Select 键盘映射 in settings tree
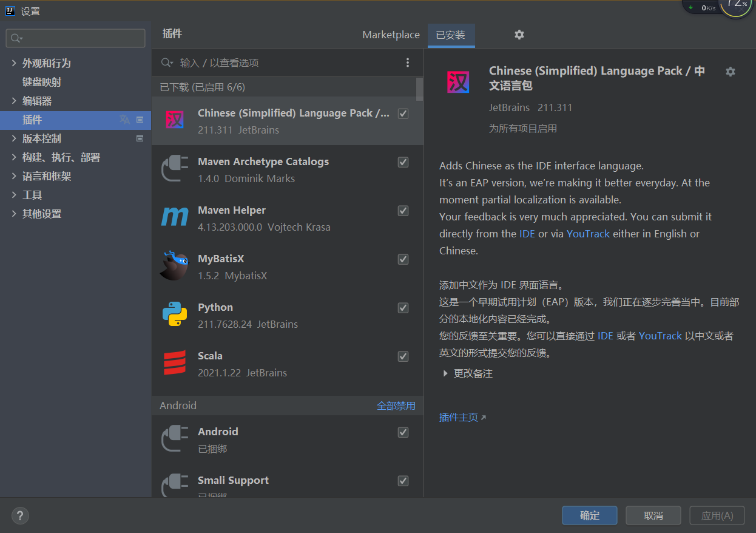Viewport: 756px width, 533px height. coord(42,82)
